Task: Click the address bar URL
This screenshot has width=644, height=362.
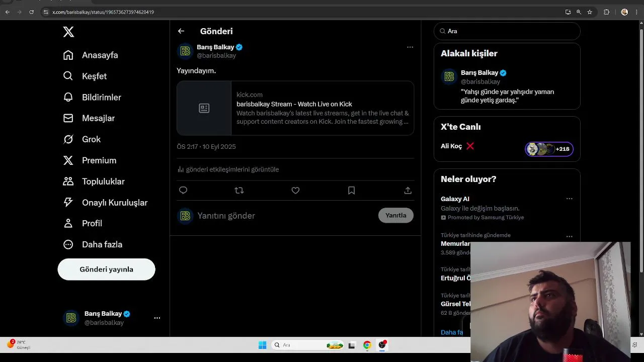Action: click(103, 12)
